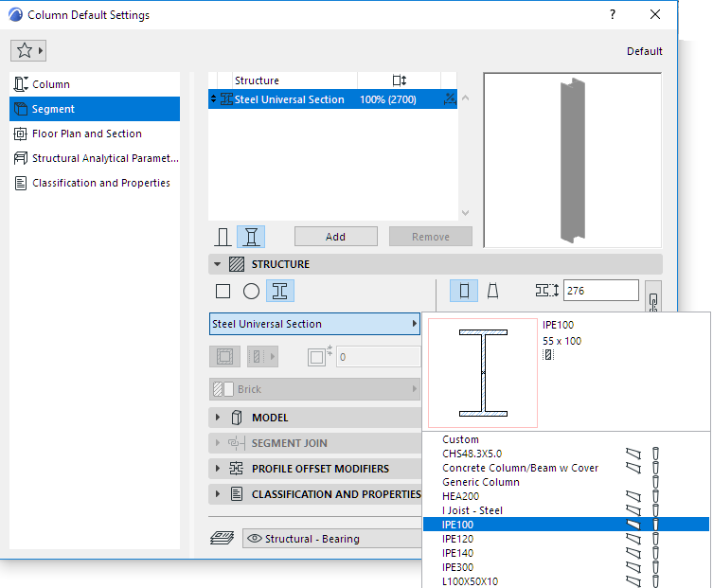Choose IPE140 profile
Screen dimensions: 713x588
[566, 553]
